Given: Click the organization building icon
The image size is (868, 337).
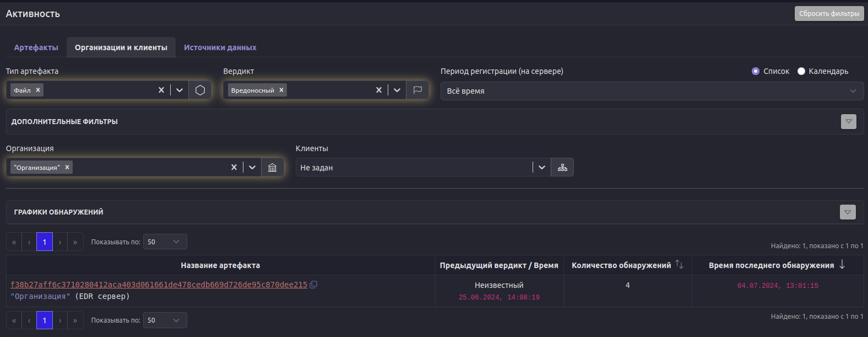Looking at the screenshot, I should click(272, 168).
